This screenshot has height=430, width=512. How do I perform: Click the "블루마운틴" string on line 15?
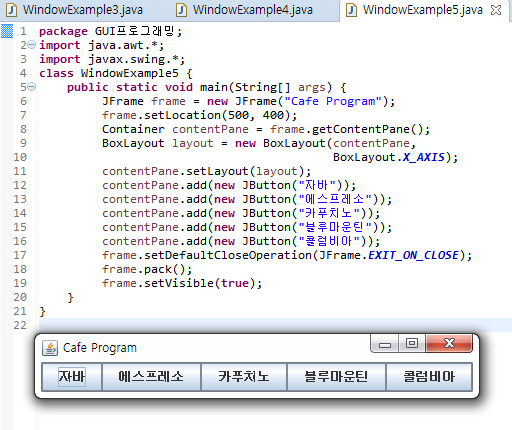(335, 227)
